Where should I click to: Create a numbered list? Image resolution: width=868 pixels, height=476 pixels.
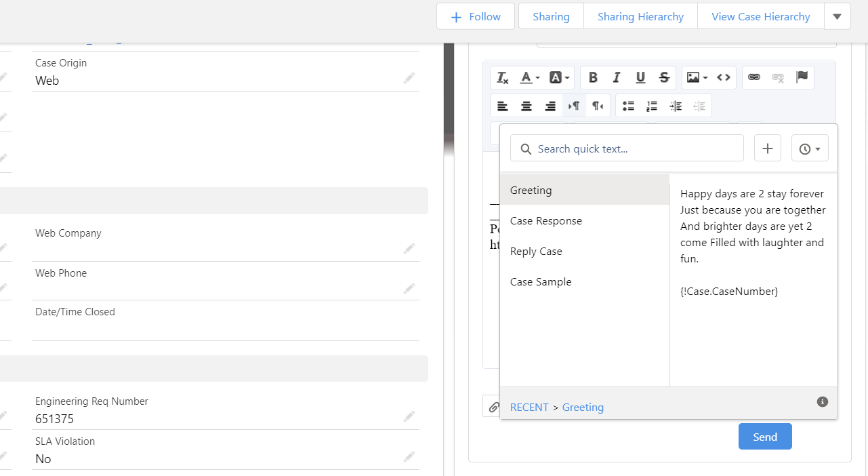coord(652,106)
